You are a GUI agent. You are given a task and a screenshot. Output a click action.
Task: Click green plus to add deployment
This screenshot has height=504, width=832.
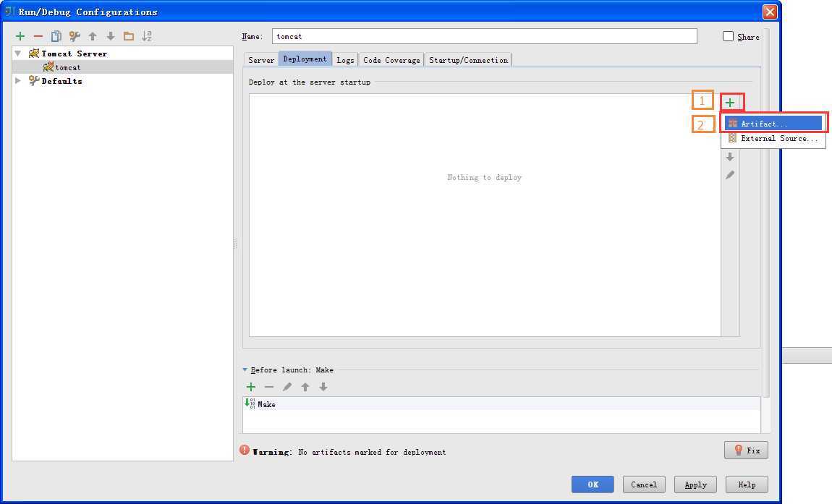[x=730, y=103]
